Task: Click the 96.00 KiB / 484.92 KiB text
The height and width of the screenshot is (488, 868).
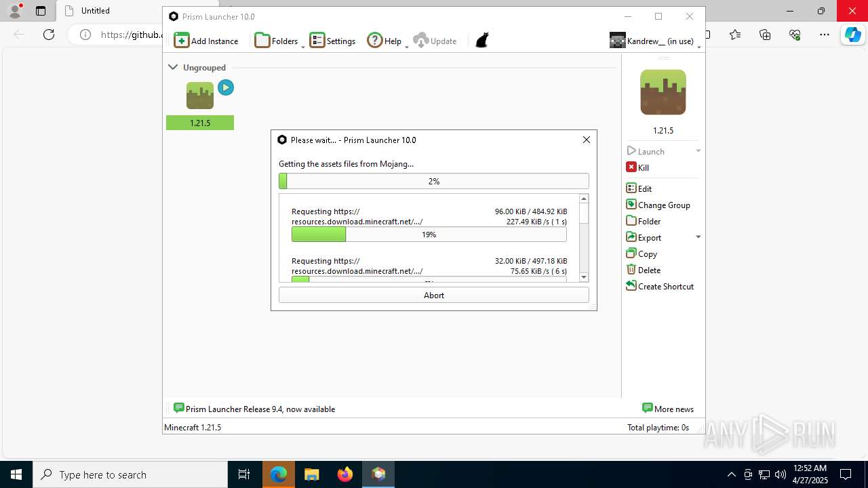Action: click(531, 211)
